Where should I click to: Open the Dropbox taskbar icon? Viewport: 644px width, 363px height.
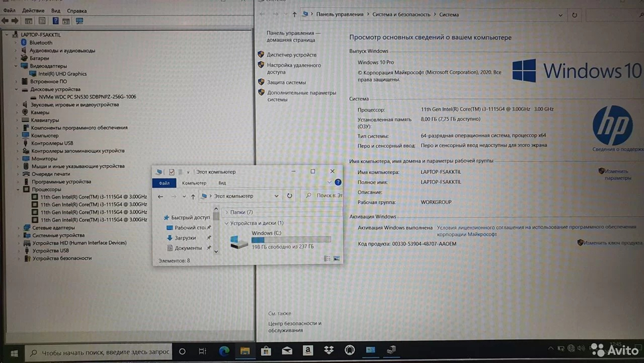328,350
